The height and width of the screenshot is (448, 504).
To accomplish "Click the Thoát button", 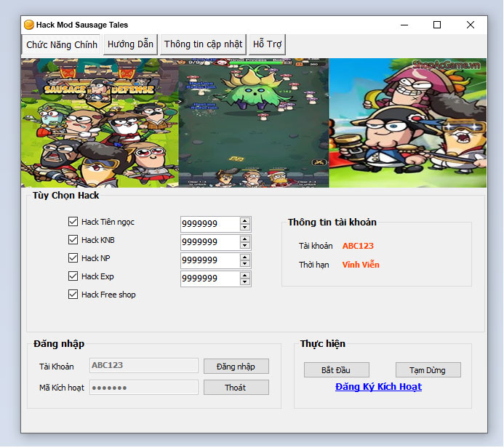I will pos(236,388).
